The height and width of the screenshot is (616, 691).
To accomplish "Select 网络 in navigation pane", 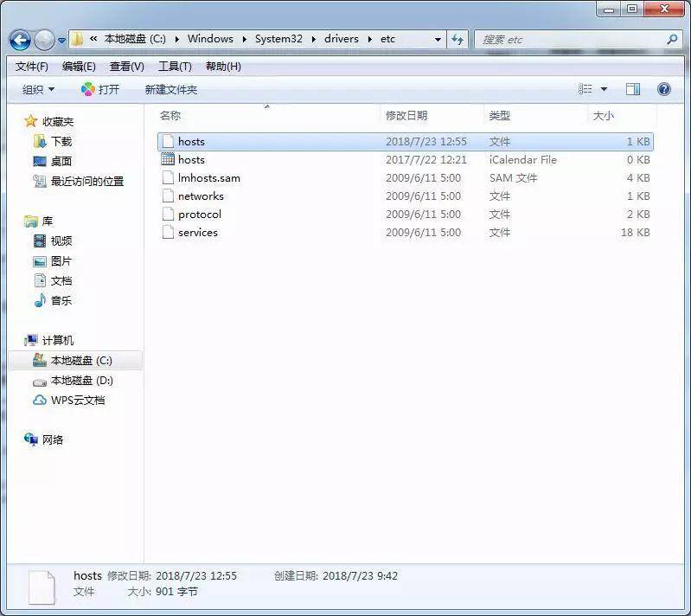I will click(x=43, y=440).
